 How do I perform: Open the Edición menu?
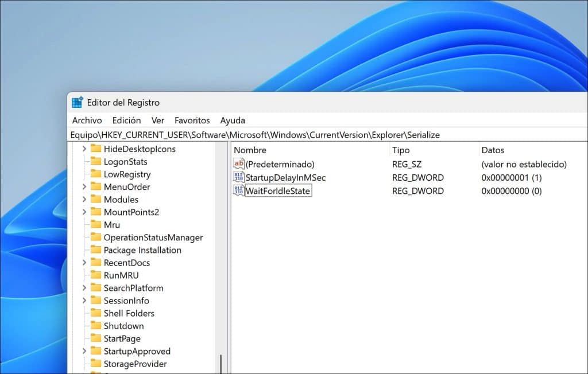126,120
